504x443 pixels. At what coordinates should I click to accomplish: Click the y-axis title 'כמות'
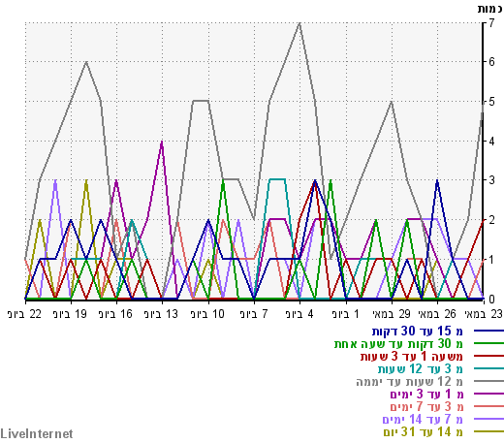tap(490, 9)
